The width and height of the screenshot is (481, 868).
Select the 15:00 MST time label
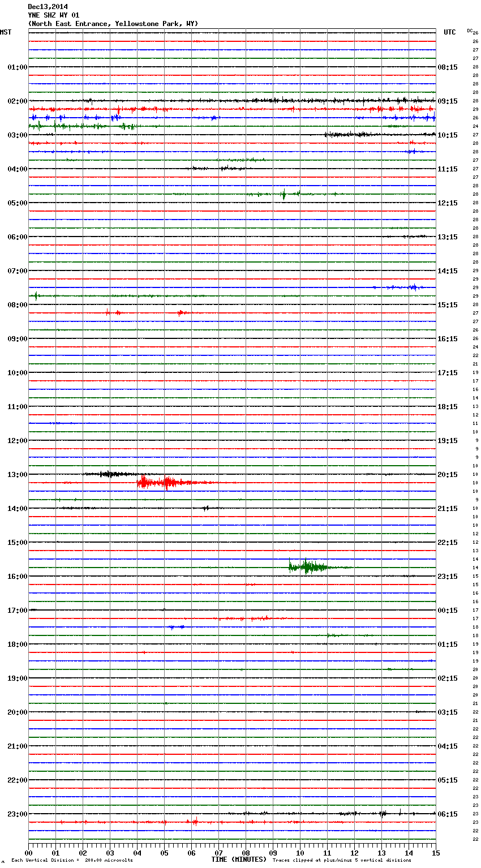pos(18,543)
